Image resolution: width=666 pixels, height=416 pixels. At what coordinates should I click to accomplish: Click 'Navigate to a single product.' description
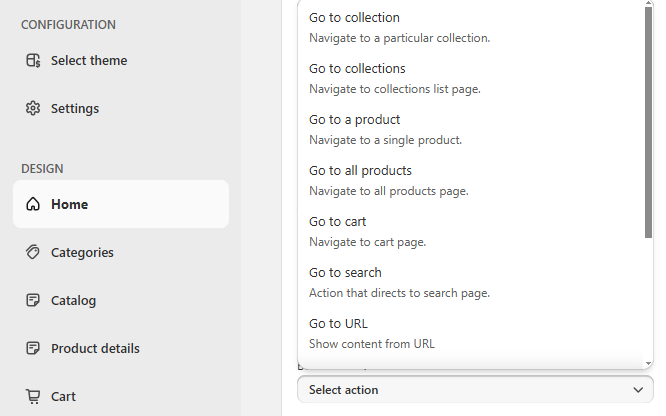click(385, 140)
